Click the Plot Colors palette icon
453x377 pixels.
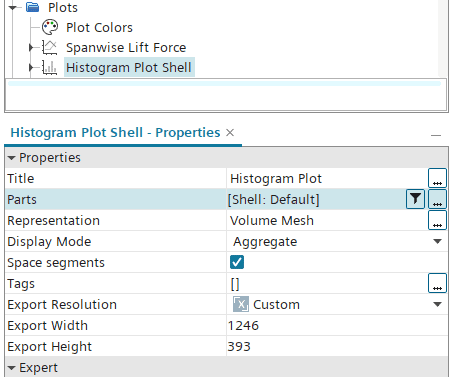[50, 27]
